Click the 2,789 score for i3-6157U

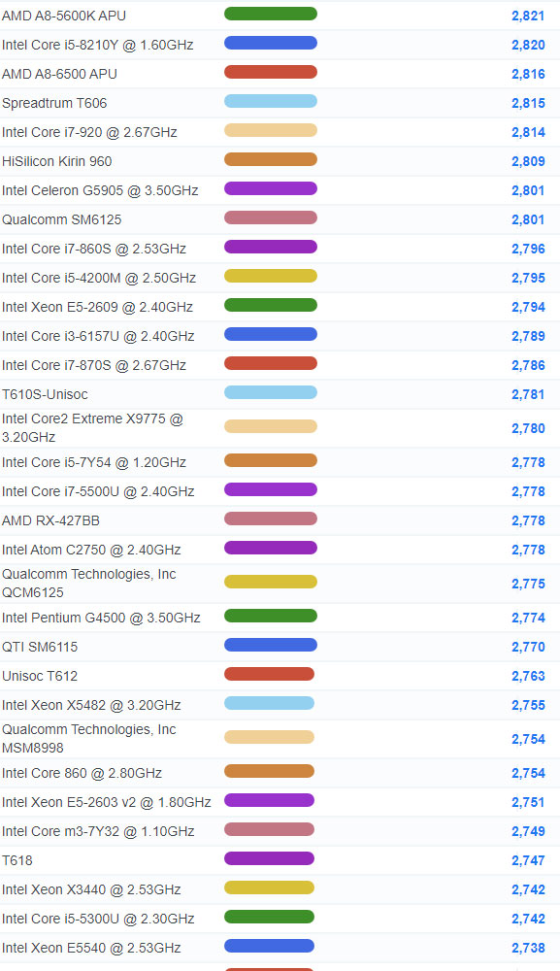click(x=528, y=336)
